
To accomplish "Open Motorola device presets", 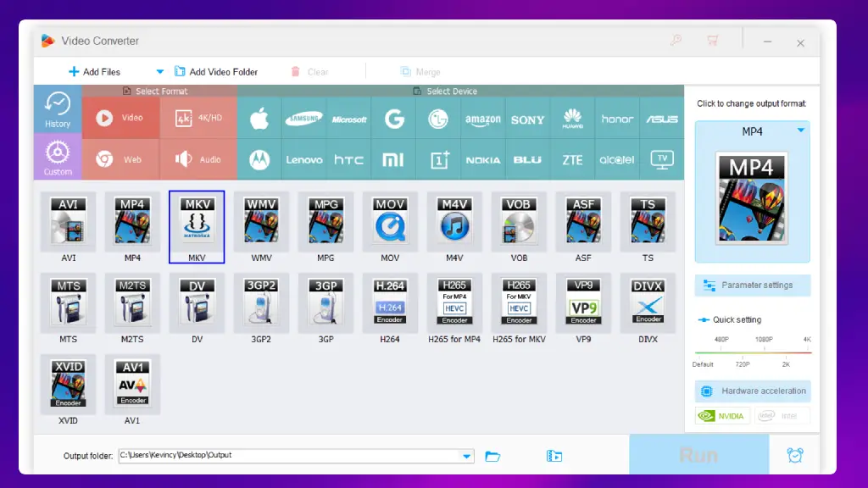I will click(259, 160).
